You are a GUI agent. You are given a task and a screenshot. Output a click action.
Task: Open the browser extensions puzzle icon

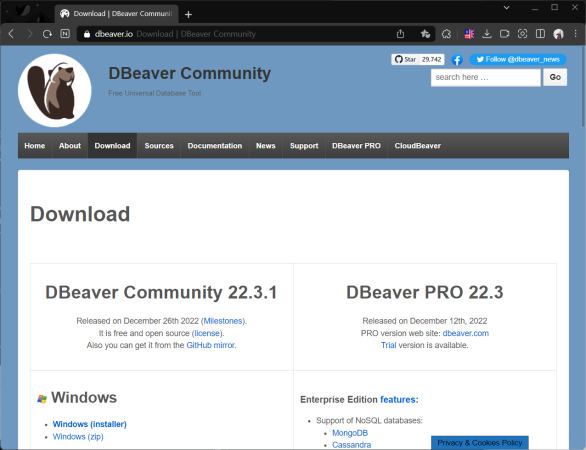pyautogui.click(x=446, y=34)
